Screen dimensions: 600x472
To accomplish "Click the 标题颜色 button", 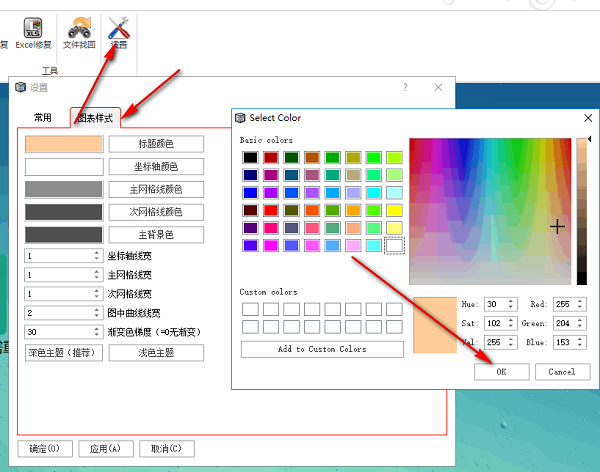I will pos(156,144).
